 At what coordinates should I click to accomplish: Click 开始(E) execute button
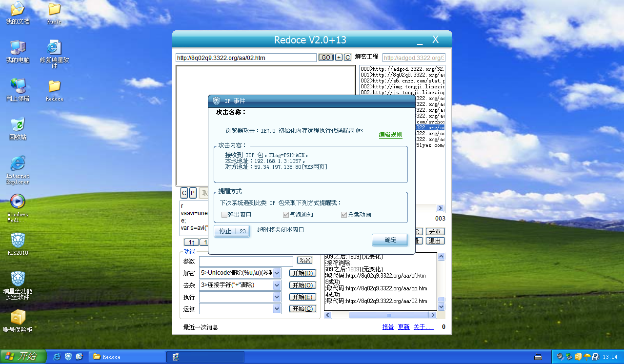pyautogui.click(x=302, y=297)
